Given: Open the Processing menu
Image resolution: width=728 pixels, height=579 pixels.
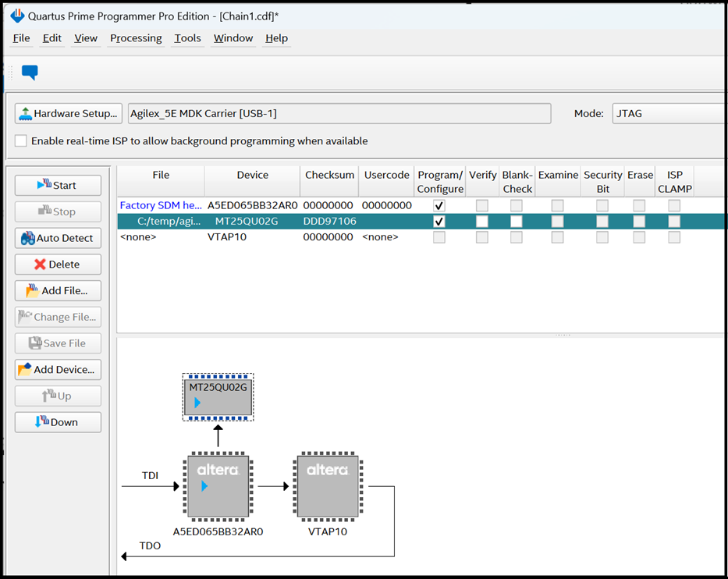Looking at the screenshot, I should pos(136,38).
